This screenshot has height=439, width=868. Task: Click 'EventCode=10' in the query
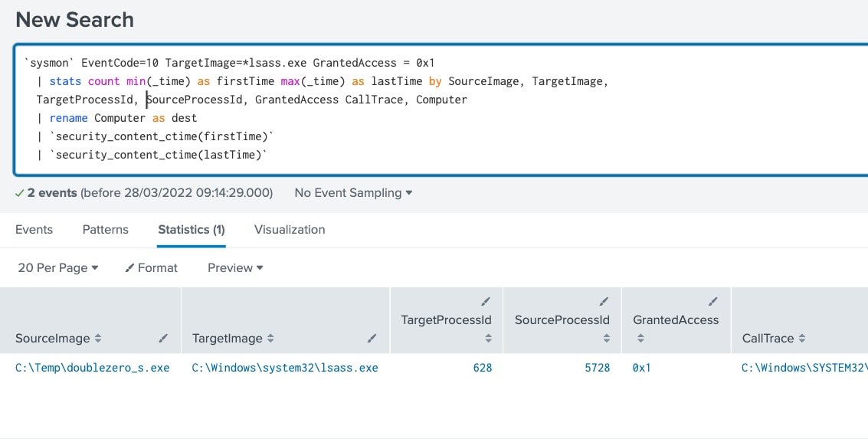coord(120,63)
